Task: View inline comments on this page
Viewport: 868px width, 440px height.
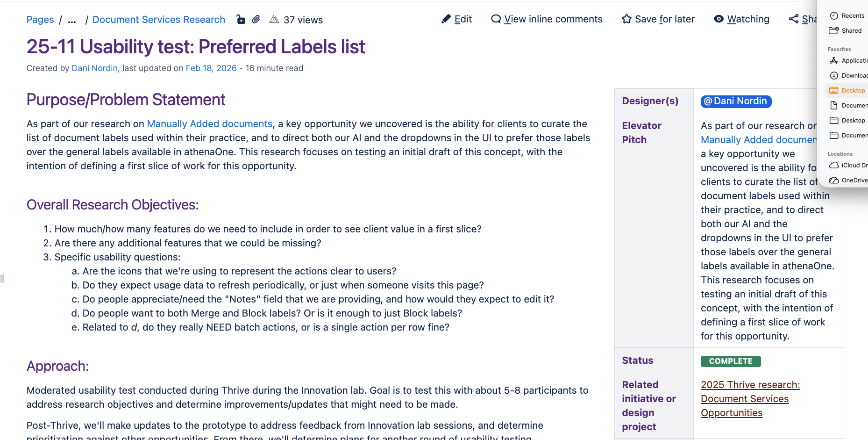Action: pyautogui.click(x=547, y=19)
